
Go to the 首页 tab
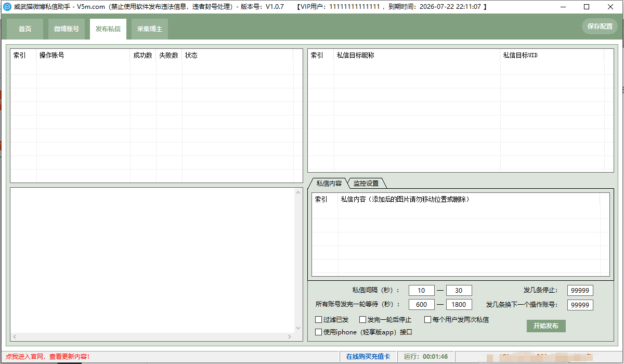pos(25,29)
